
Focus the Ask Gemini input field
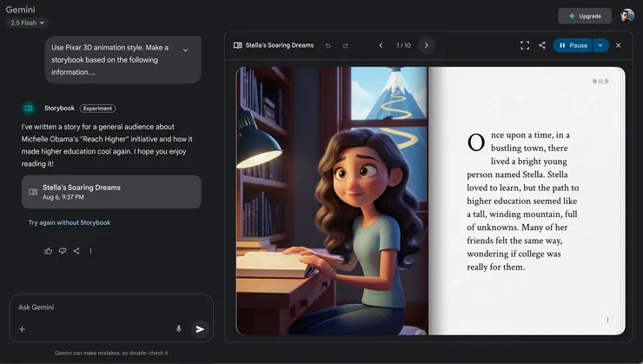click(110, 308)
